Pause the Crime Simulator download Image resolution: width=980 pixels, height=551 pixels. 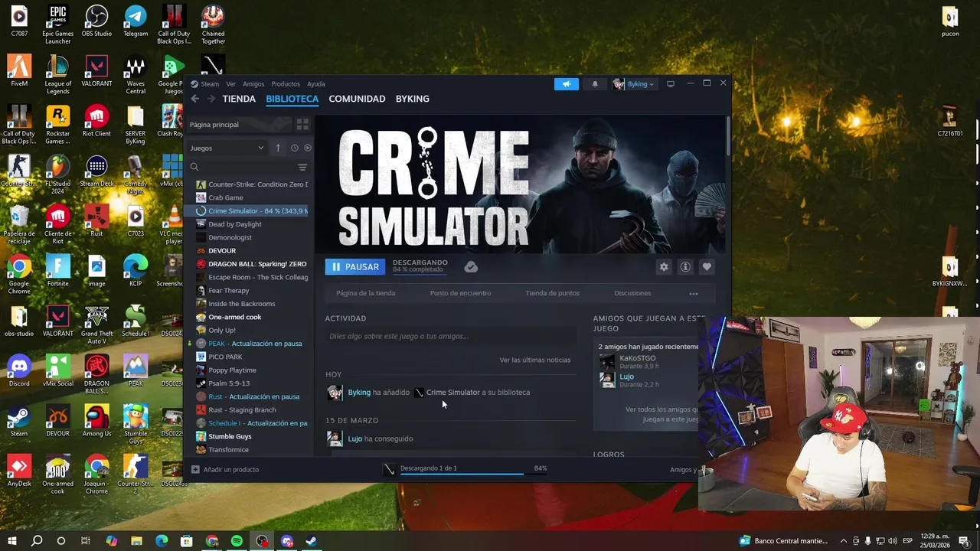[355, 266]
